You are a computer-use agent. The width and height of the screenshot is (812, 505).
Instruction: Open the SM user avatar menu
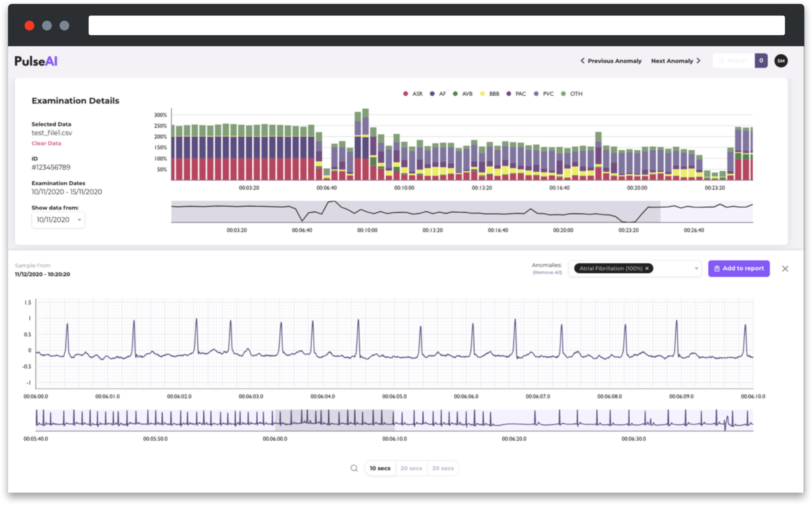(x=781, y=61)
